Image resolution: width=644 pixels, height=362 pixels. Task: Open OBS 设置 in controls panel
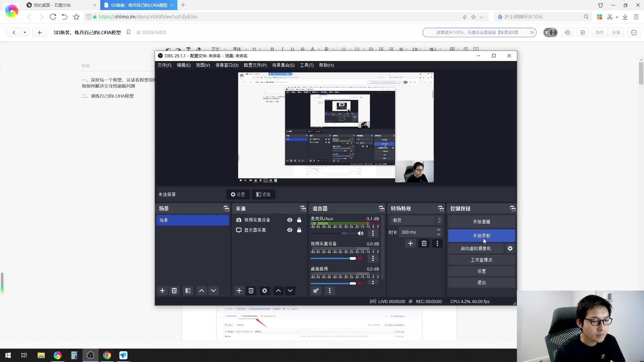tap(482, 271)
